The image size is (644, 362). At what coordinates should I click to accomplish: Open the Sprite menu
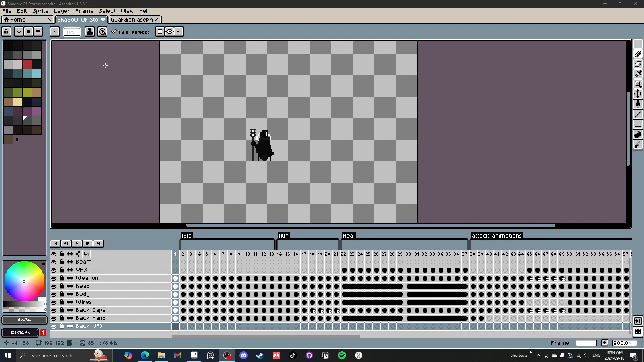click(40, 11)
